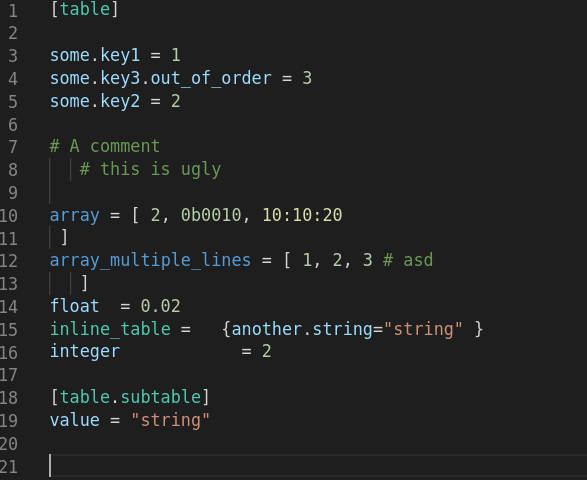This screenshot has width=587, height=480.
Task: Click line number 2 in the gutter
Action: [x=13, y=33]
